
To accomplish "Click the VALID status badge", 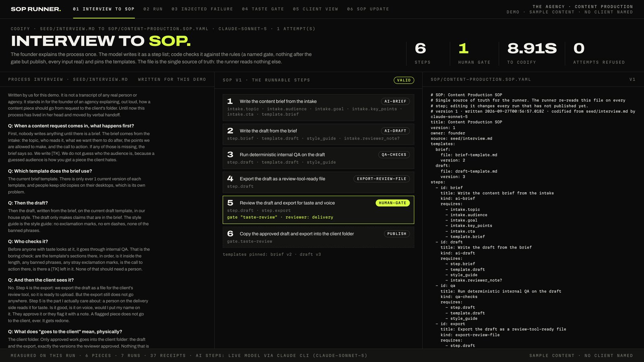I will (x=404, y=80).
